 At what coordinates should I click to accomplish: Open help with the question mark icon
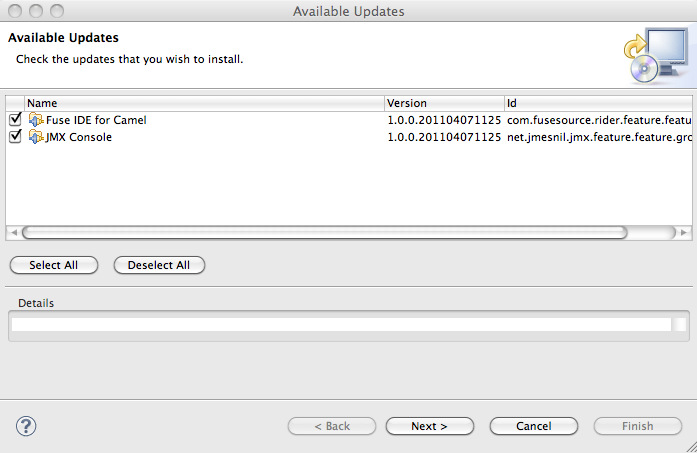26,426
